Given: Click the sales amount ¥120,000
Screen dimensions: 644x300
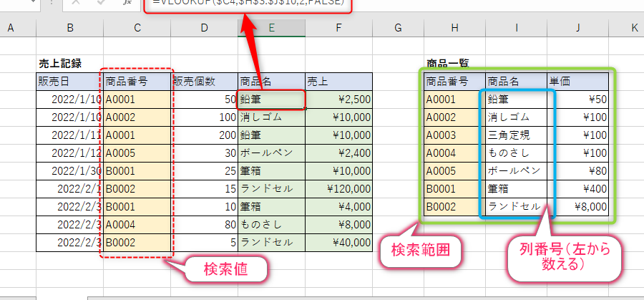Looking at the screenshot, I should pyautogui.click(x=339, y=189).
